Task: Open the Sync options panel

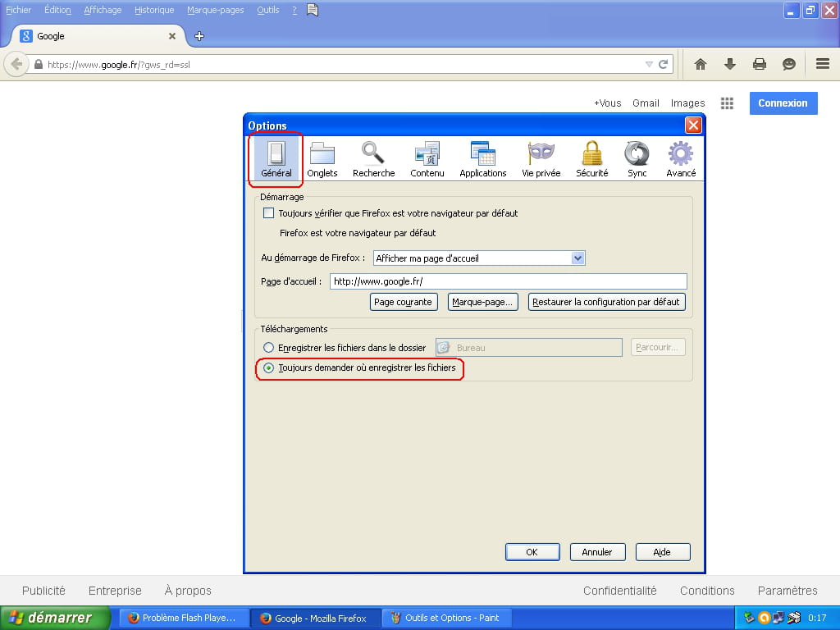Action: click(637, 158)
